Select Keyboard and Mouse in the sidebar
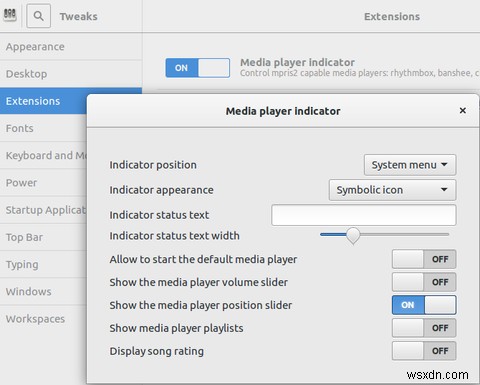The height and width of the screenshot is (385, 480). click(43, 156)
